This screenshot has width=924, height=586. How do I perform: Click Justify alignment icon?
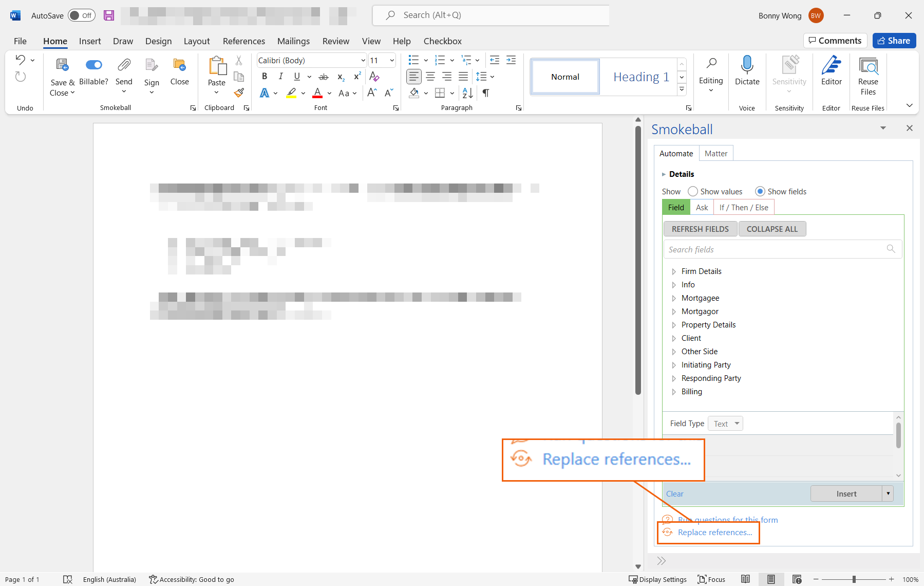(x=463, y=77)
